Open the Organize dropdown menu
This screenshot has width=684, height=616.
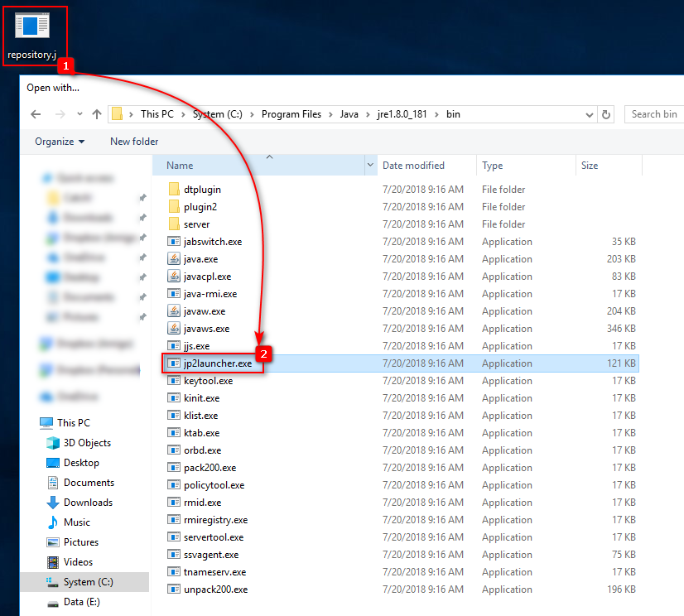pyautogui.click(x=60, y=142)
